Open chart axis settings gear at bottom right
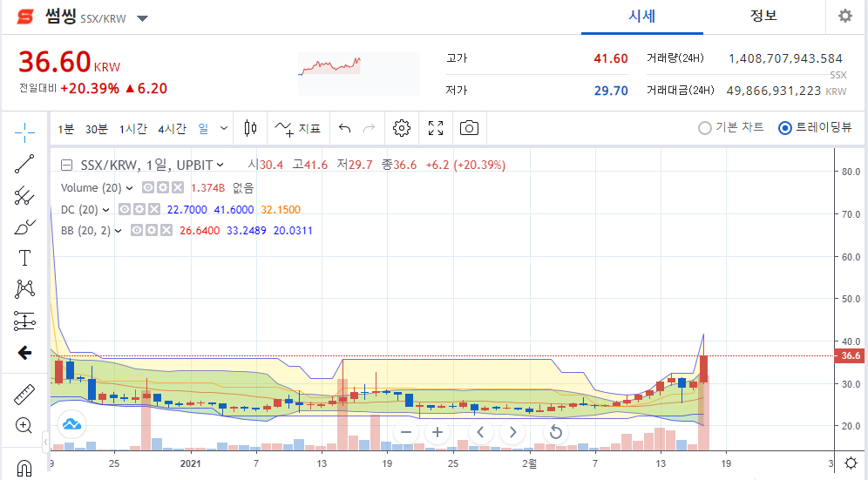This screenshot has width=868, height=480. click(x=851, y=463)
